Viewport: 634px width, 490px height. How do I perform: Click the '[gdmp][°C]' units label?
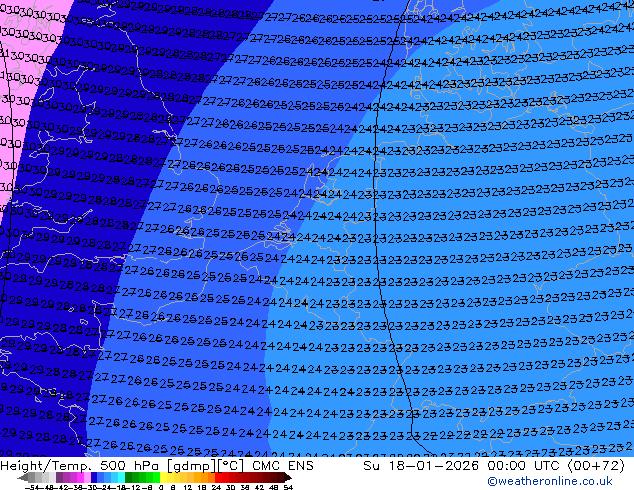(x=206, y=466)
